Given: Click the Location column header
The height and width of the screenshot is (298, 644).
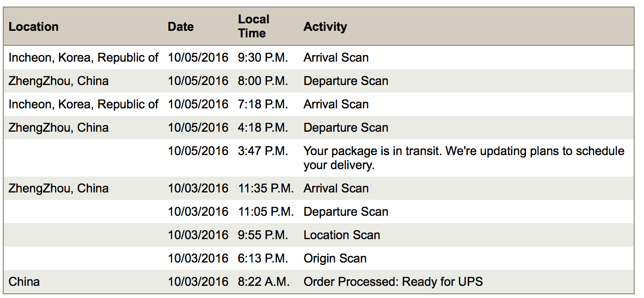Looking at the screenshot, I should pyautogui.click(x=34, y=27).
